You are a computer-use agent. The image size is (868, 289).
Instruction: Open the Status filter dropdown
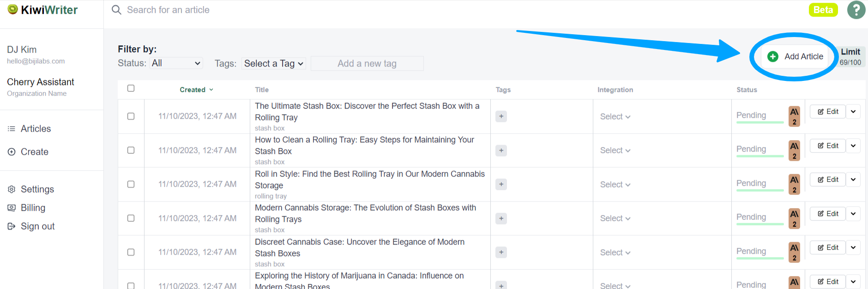pyautogui.click(x=177, y=63)
